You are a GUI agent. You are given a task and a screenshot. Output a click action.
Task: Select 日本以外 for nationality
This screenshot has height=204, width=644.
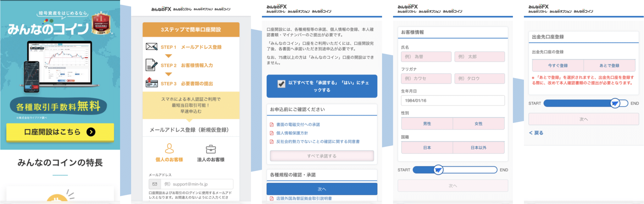tap(479, 148)
